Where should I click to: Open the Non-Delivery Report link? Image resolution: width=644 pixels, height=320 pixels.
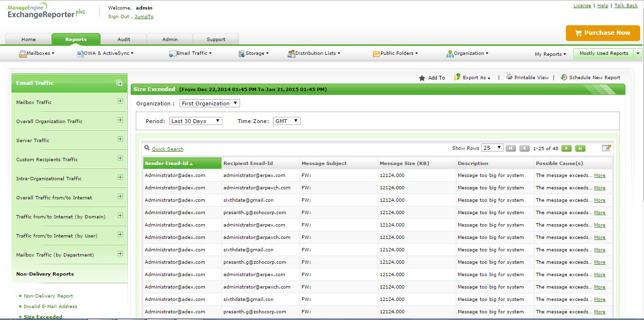pos(48,296)
